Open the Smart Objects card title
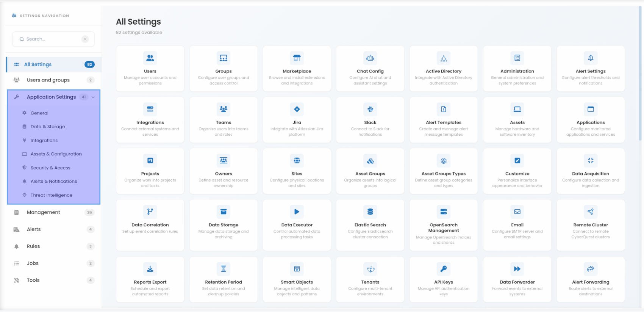 coord(297,282)
